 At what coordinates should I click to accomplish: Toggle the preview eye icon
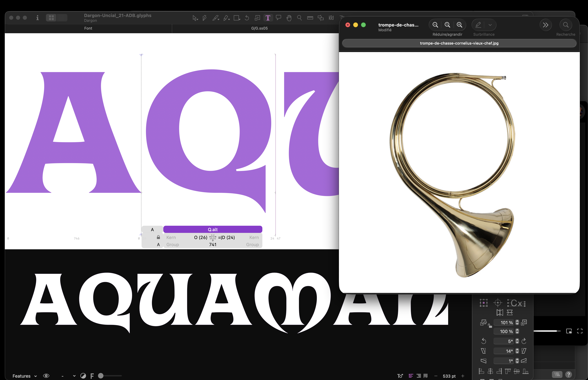[46, 376]
